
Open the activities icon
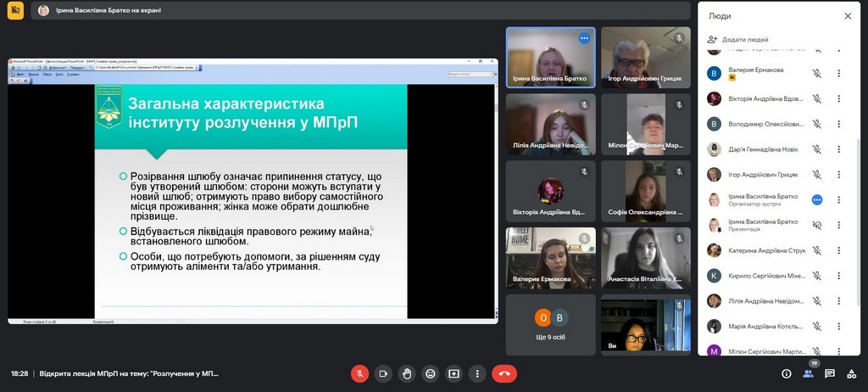(x=851, y=373)
